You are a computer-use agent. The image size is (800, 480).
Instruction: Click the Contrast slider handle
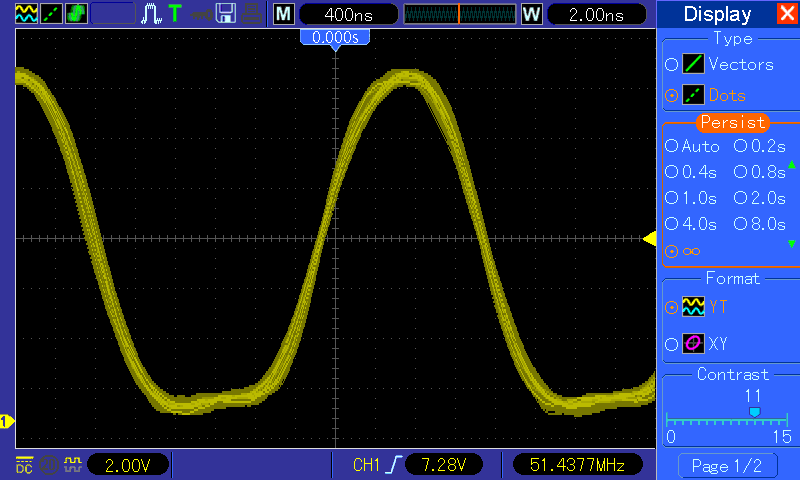click(755, 412)
